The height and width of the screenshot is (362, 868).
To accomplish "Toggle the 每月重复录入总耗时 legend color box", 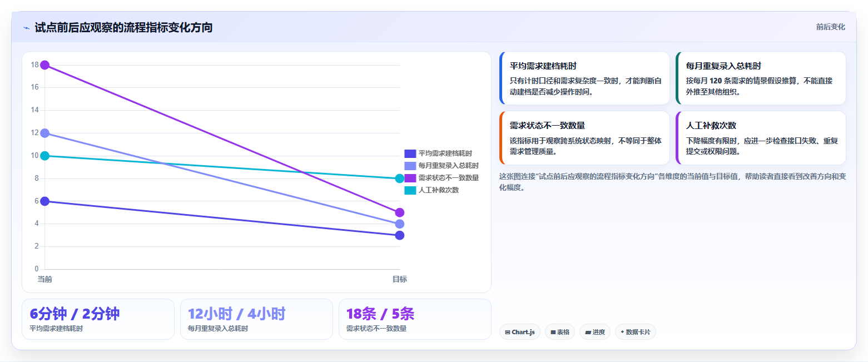I will (x=410, y=166).
